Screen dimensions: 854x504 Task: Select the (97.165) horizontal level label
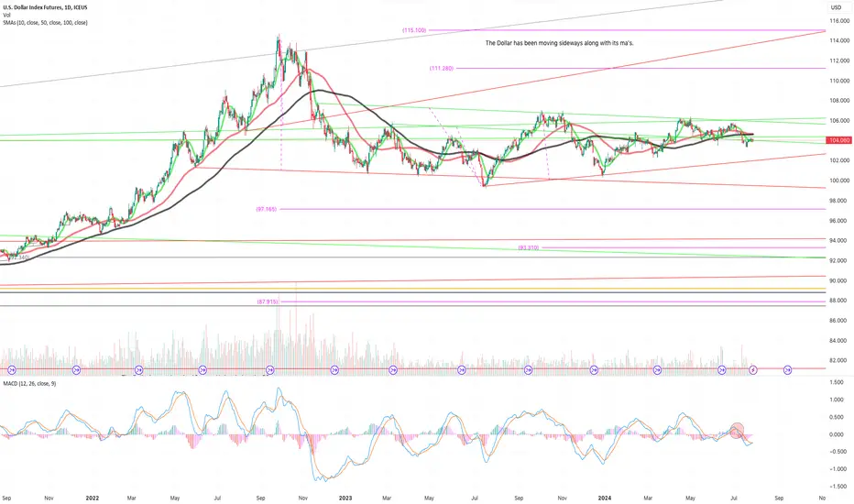tap(267, 209)
